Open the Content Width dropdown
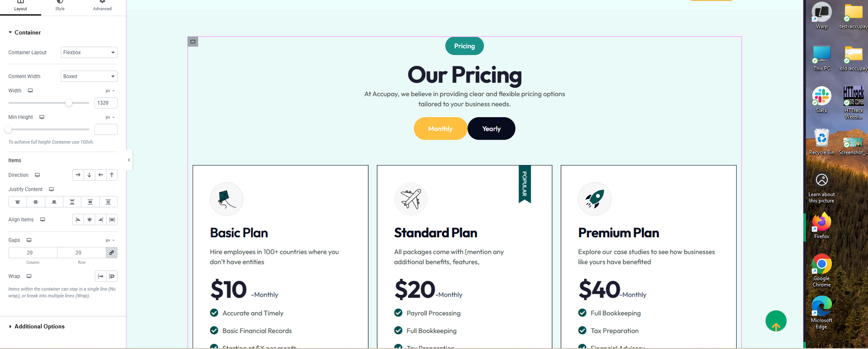The image size is (868, 349). click(x=89, y=77)
